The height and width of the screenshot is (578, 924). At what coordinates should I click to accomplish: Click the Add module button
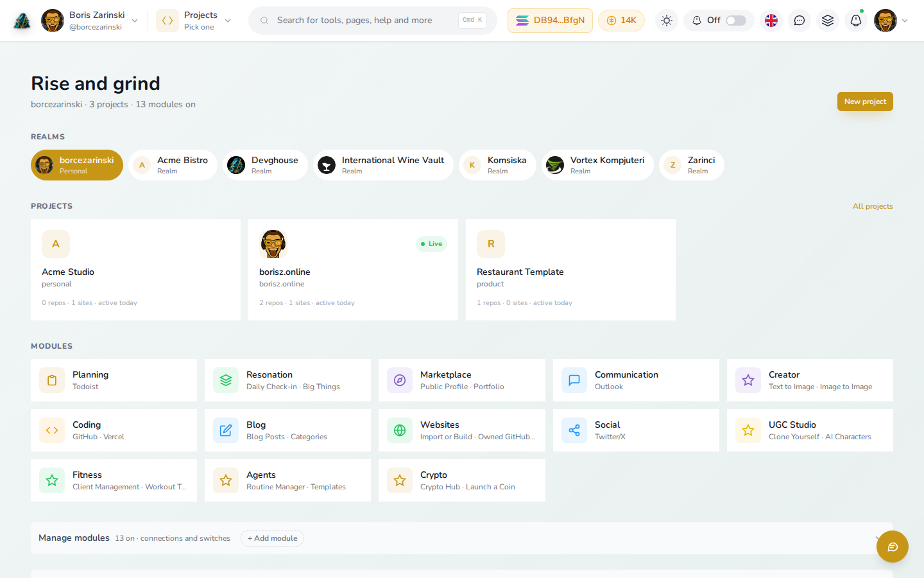(x=272, y=538)
